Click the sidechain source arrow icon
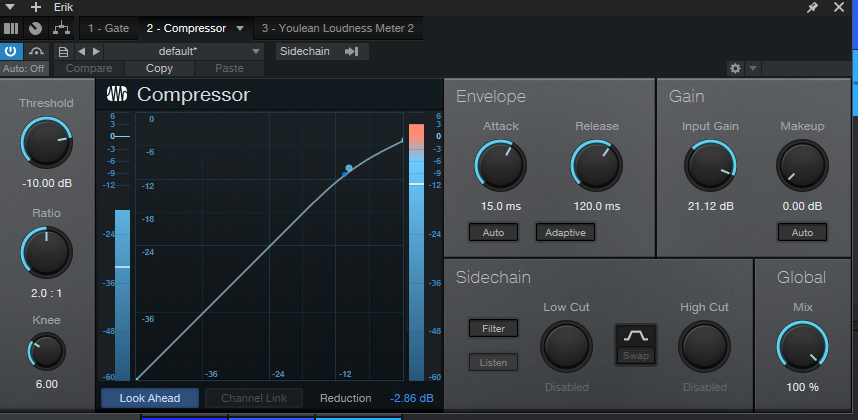 (351, 51)
